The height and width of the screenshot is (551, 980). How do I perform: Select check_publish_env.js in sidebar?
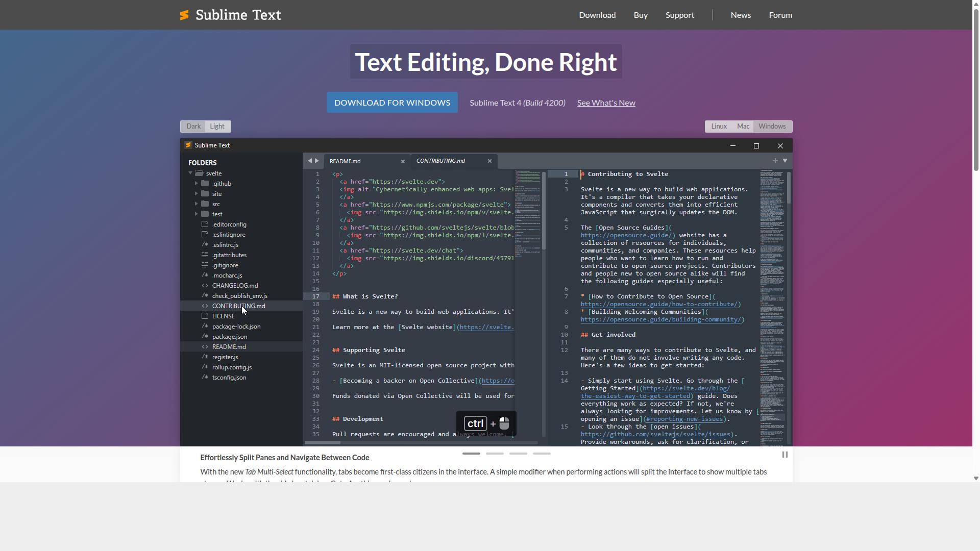tap(240, 296)
